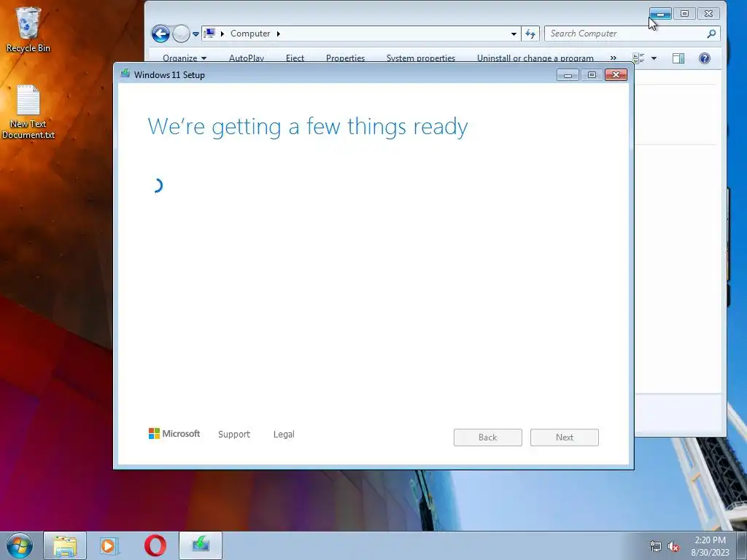This screenshot has width=747, height=560.
Task: Expand the Computer breadcrumb arrow
Action: pos(278,34)
